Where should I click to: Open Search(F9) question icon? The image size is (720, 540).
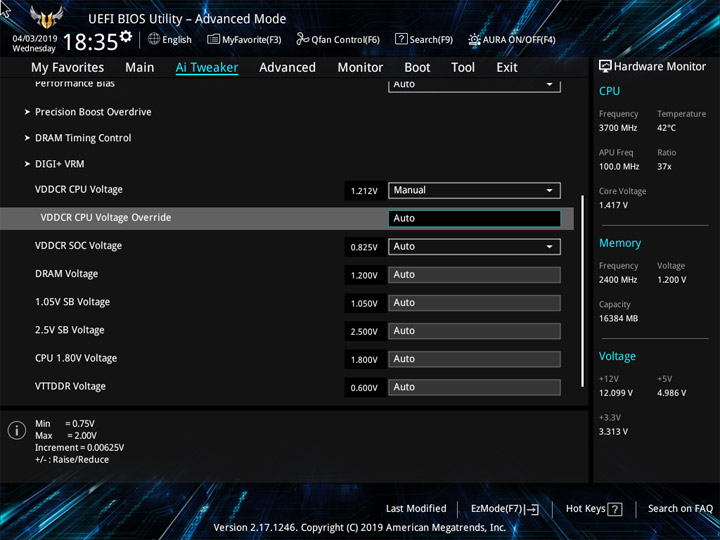[x=401, y=39]
